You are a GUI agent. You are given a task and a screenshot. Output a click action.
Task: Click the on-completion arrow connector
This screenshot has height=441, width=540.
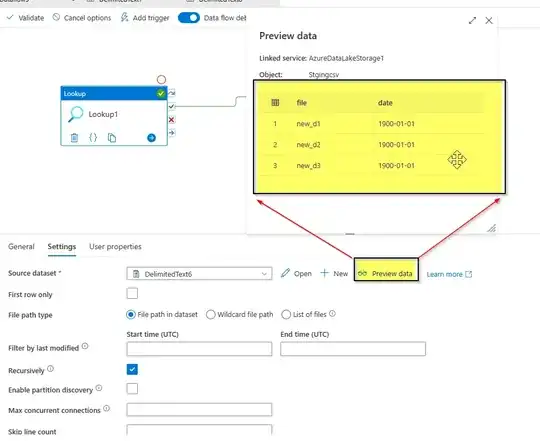coord(172,133)
